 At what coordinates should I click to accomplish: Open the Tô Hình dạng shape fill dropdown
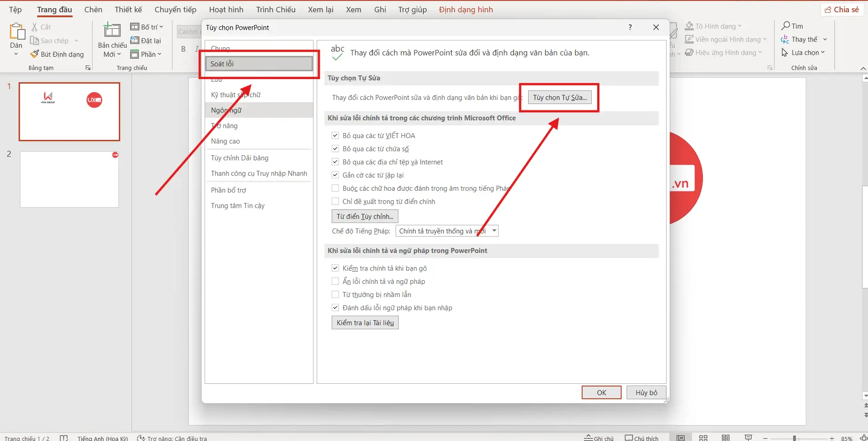(713, 26)
